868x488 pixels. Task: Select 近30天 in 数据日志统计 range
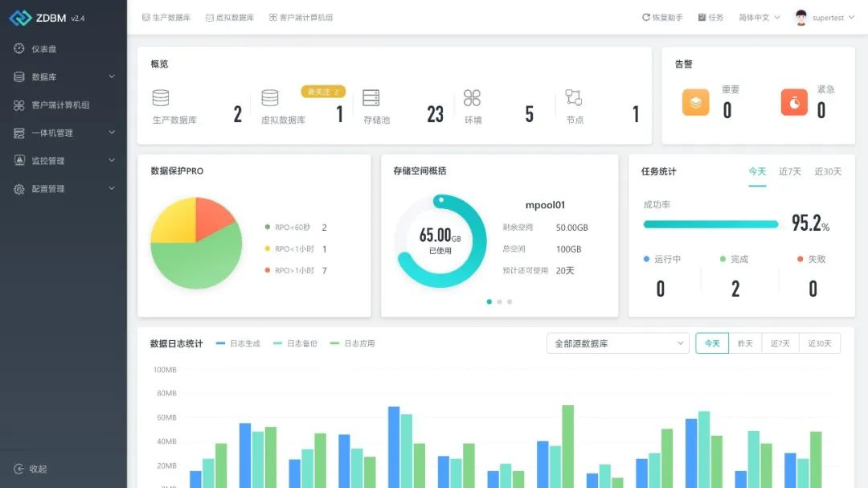[819, 343]
